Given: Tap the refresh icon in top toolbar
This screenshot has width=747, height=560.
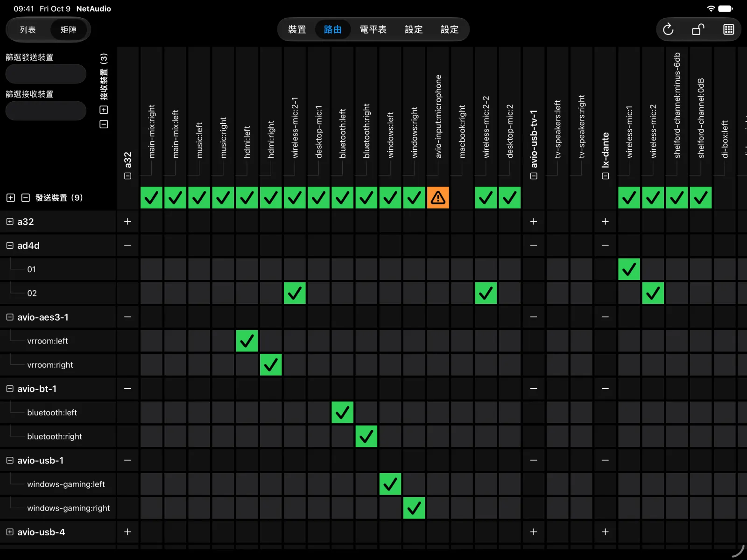Looking at the screenshot, I should click(668, 29).
